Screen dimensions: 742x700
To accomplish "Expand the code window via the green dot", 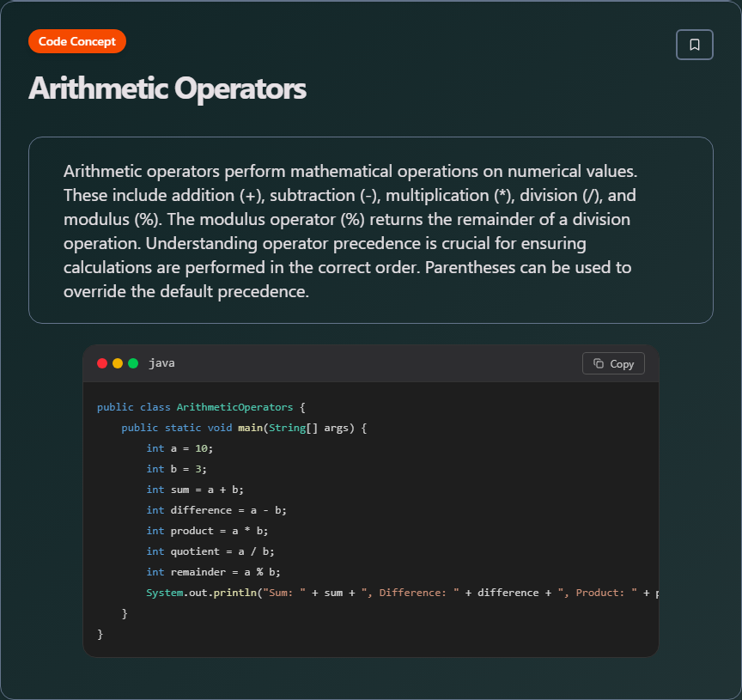I will click(x=132, y=362).
